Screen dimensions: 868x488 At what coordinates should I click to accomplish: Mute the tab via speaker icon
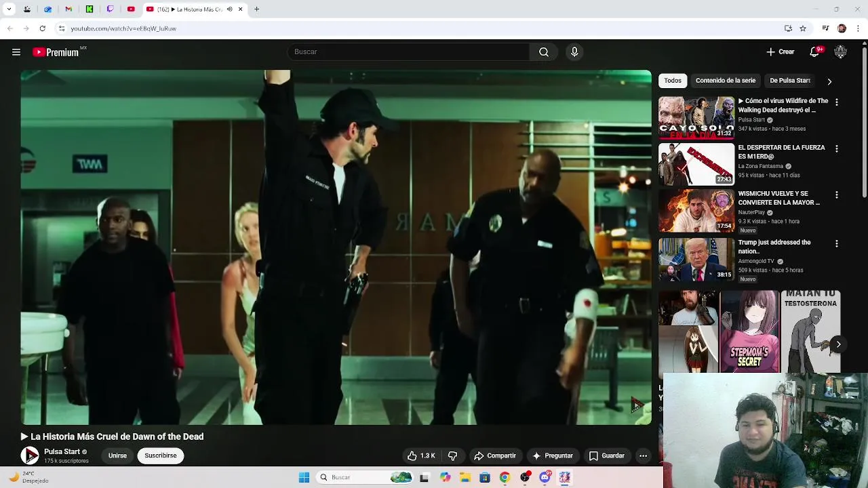[229, 9]
